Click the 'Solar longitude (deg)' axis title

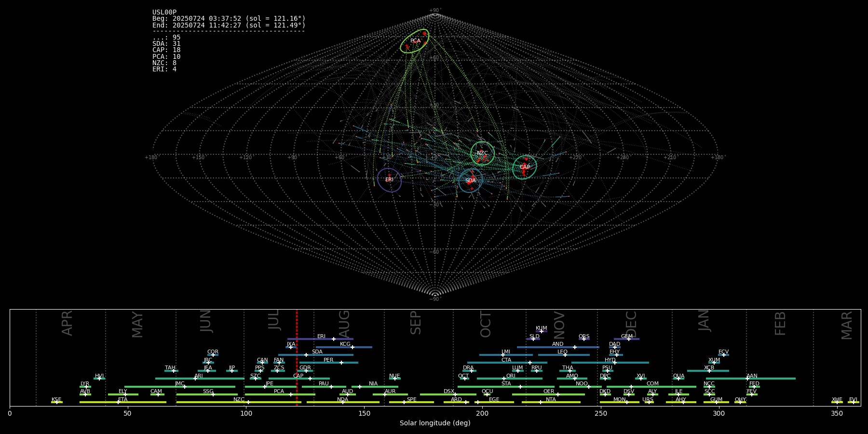pos(435,423)
